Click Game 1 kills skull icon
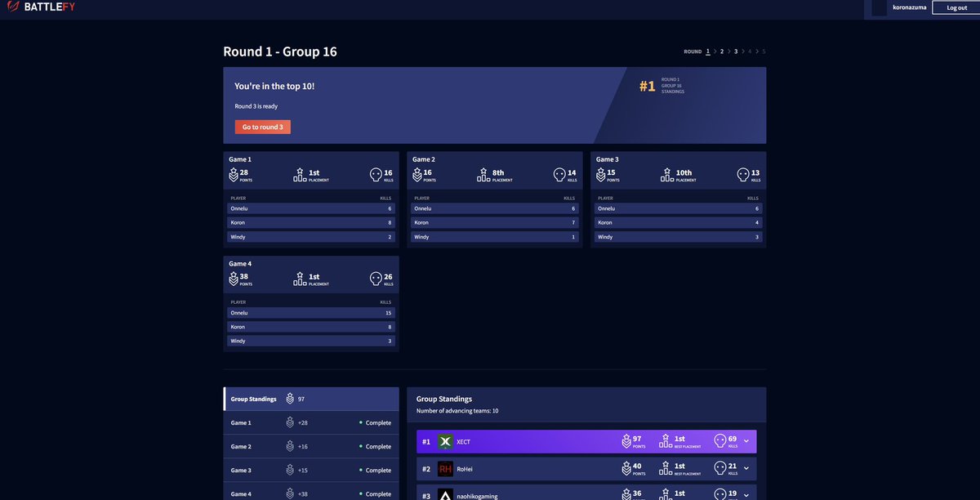980x500 pixels. click(x=376, y=175)
